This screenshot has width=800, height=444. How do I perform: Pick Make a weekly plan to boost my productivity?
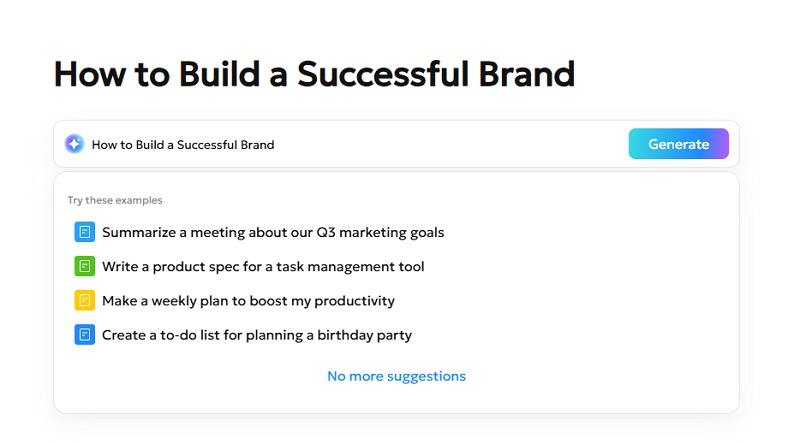248,300
